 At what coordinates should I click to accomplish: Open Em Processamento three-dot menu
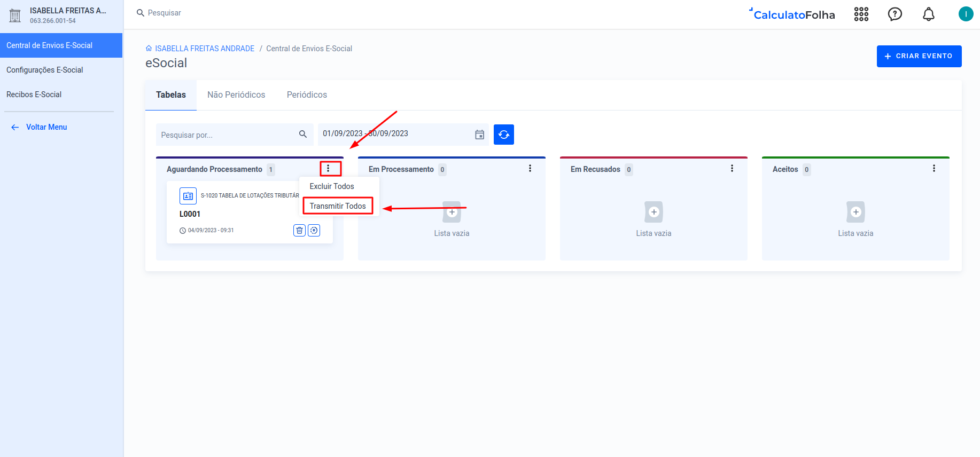(x=530, y=169)
